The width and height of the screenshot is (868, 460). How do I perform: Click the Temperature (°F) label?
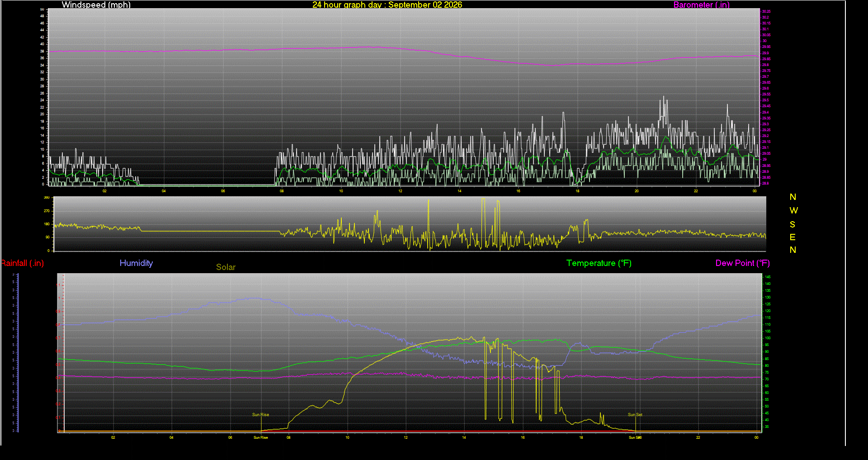pos(599,263)
